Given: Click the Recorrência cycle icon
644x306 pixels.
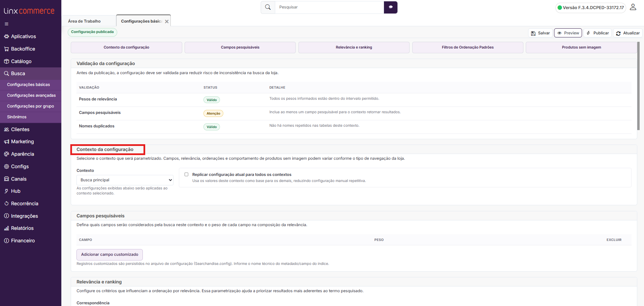Looking at the screenshot, I should 6,204.
